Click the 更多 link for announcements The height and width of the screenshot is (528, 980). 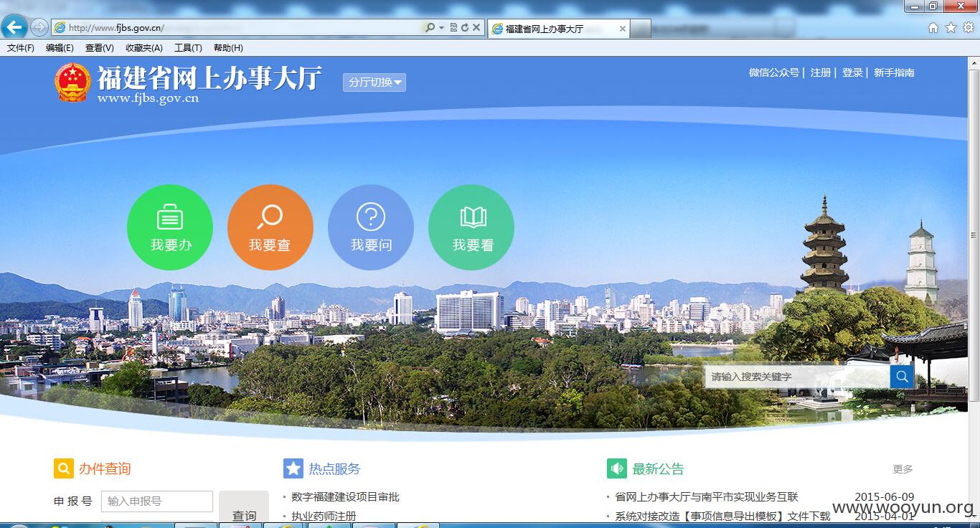[903, 469]
